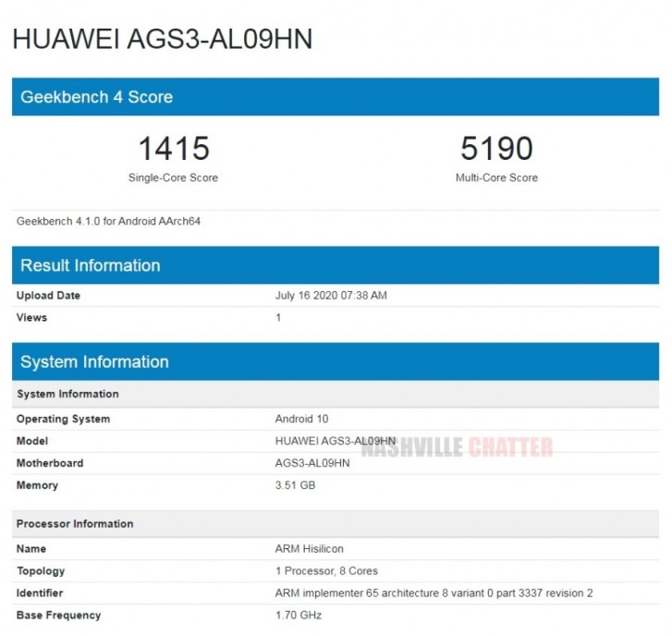Select the Geekbench 4 Score header
Image resolution: width=672 pixels, height=636 pixels.
96,97
